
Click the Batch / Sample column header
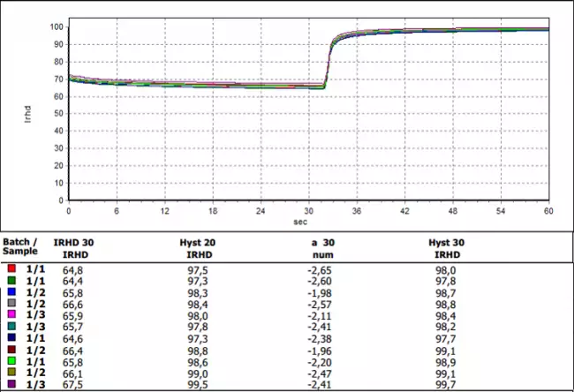click(x=22, y=245)
